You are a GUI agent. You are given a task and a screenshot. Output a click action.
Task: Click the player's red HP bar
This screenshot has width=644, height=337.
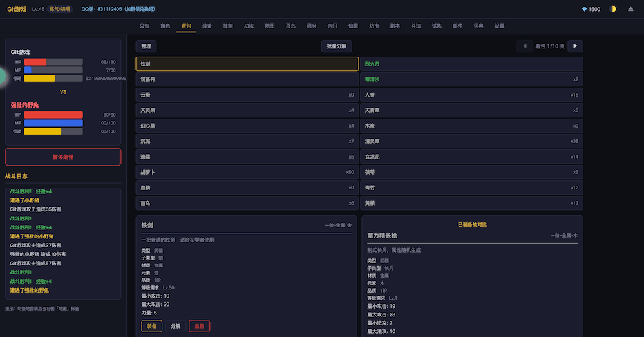point(35,62)
